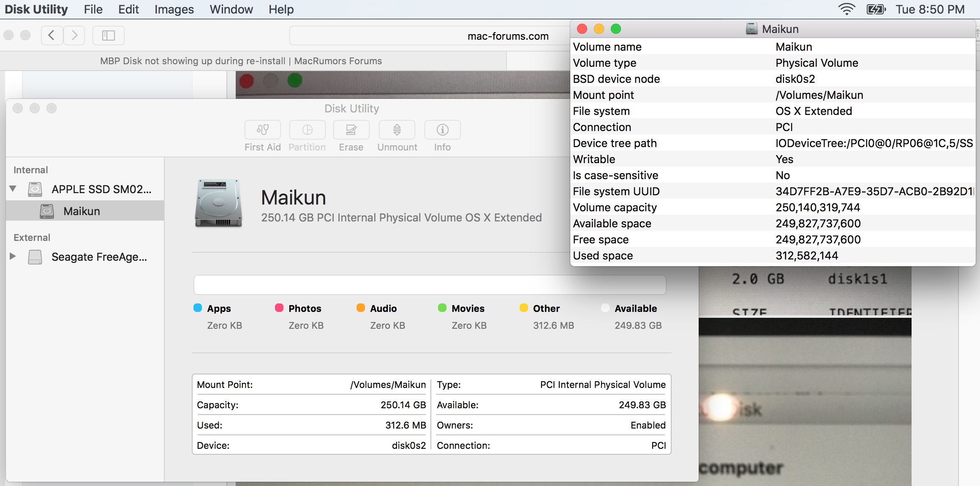
Task: Click the Writable Yes row
Action: pos(773,159)
